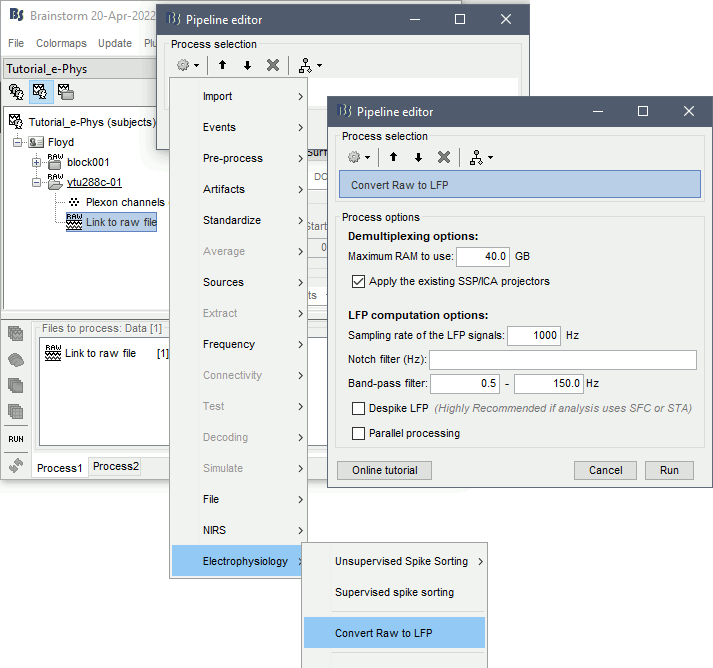Screen dimensions: 713x668
Task: Enable Parallel processing checkbox
Action: [359, 433]
